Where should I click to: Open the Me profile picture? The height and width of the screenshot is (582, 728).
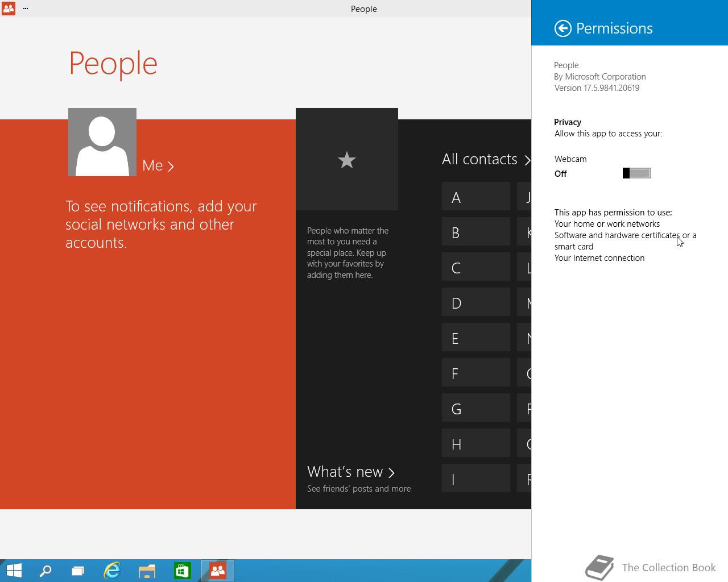(102, 142)
